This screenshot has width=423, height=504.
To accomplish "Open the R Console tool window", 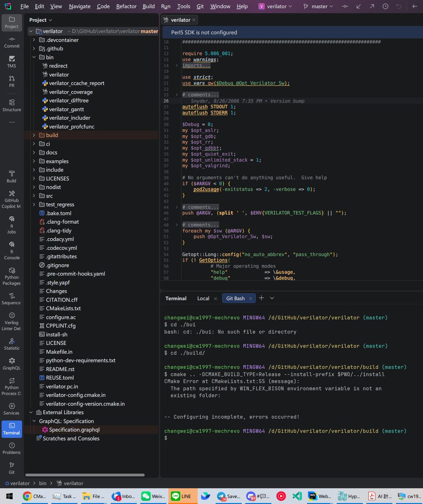I will 12,251.
